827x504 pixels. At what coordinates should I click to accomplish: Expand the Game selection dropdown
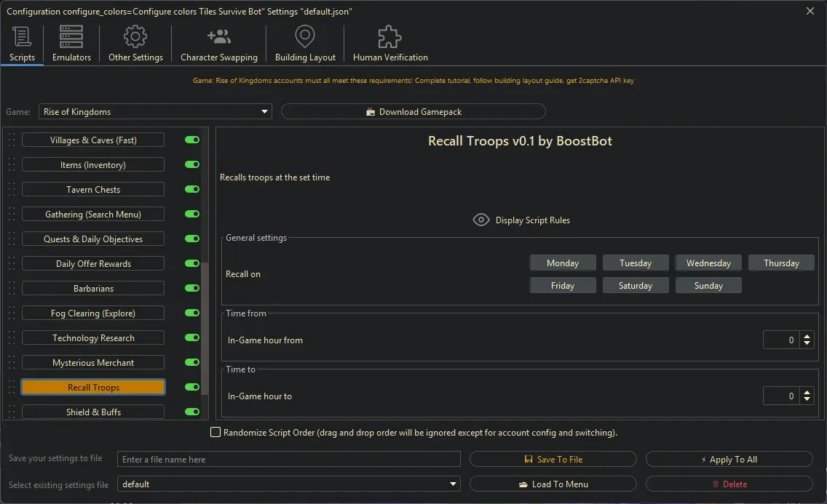point(264,112)
